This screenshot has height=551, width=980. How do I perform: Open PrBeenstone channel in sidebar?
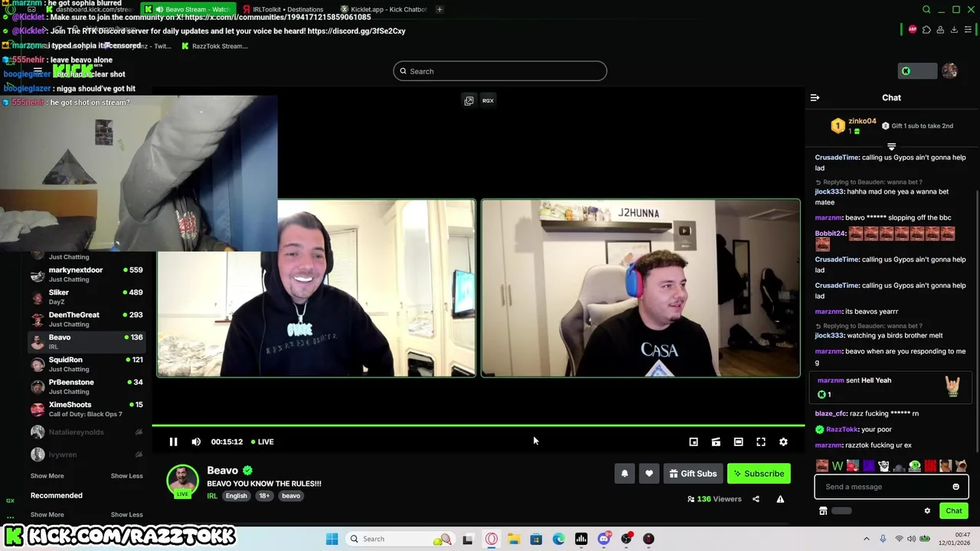(x=87, y=386)
